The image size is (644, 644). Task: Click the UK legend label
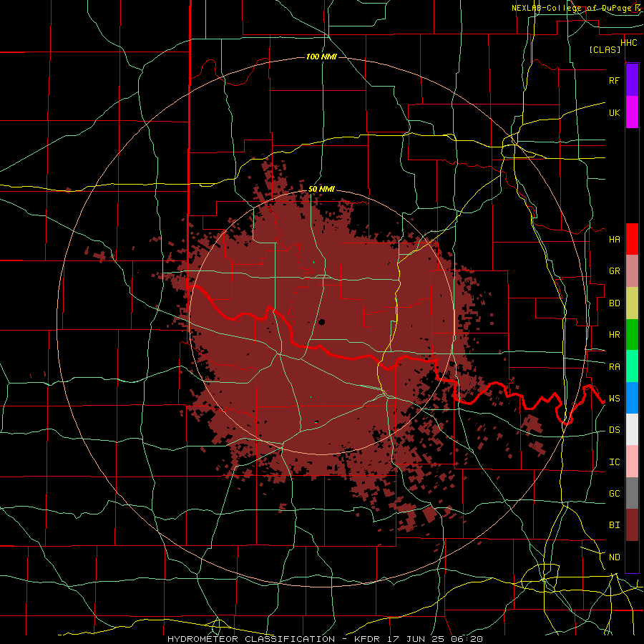[x=615, y=112]
